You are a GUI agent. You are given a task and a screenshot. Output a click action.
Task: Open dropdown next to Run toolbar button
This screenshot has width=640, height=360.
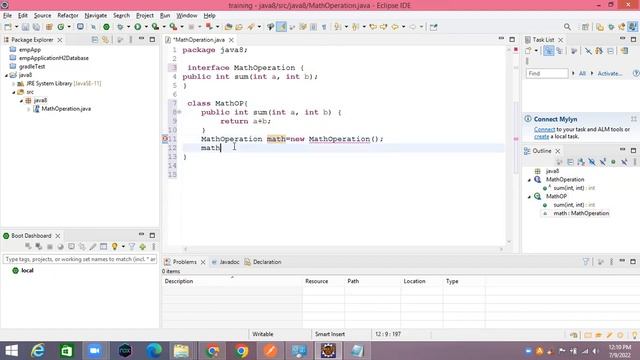146,27
